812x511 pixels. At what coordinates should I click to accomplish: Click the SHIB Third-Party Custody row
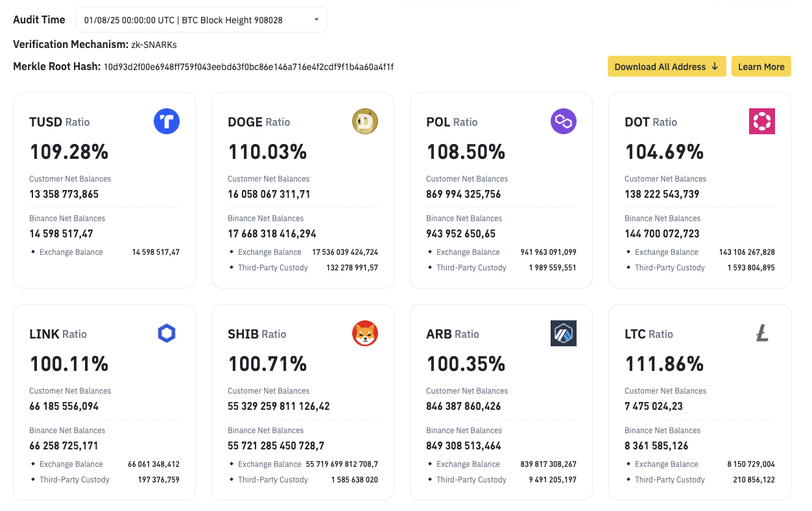click(x=303, y=480)
